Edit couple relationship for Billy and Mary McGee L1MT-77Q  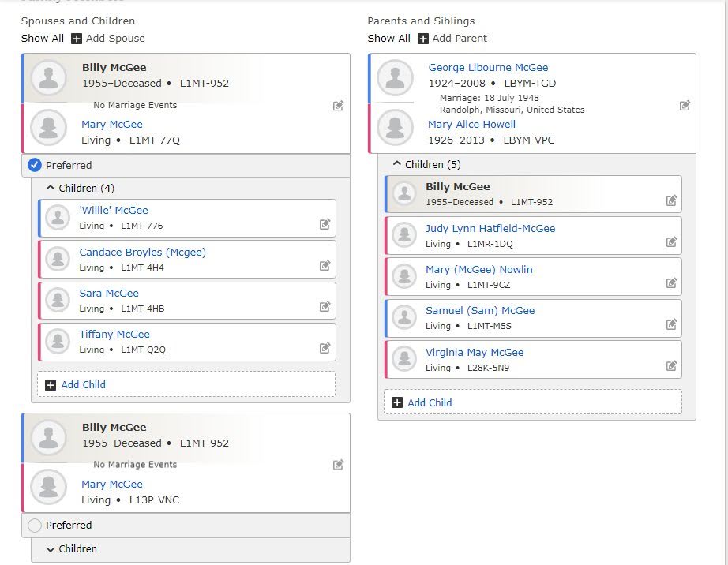(338, 106)
